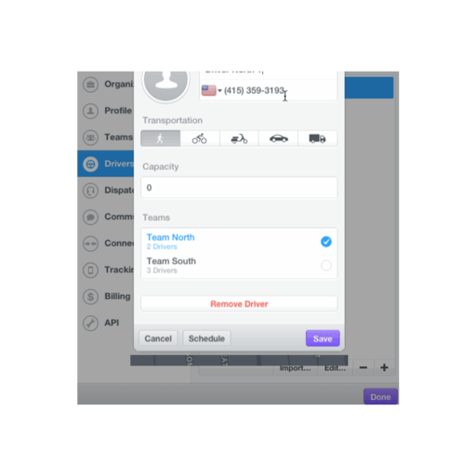Open API wrench icon in sidebar
This screenshot has width=476, height=476.
90,323
